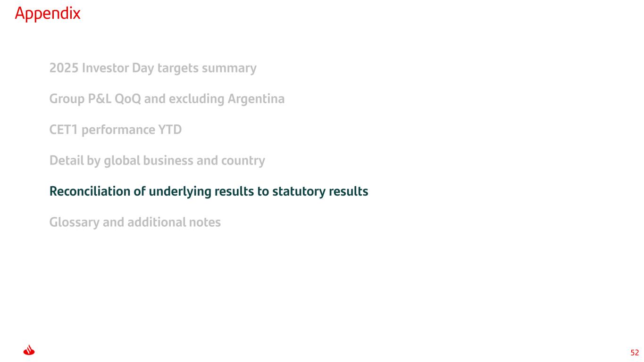The width and height of the screenshot is (644, 362).
Task: Jump to Glossary and additional notes
Action: pyautogui.click(x=135, y=222)
